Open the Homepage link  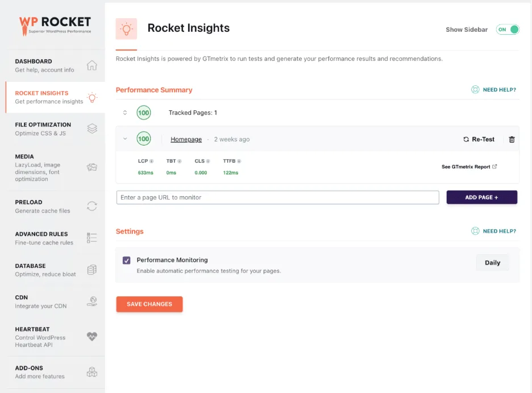[x=186, y=139]
